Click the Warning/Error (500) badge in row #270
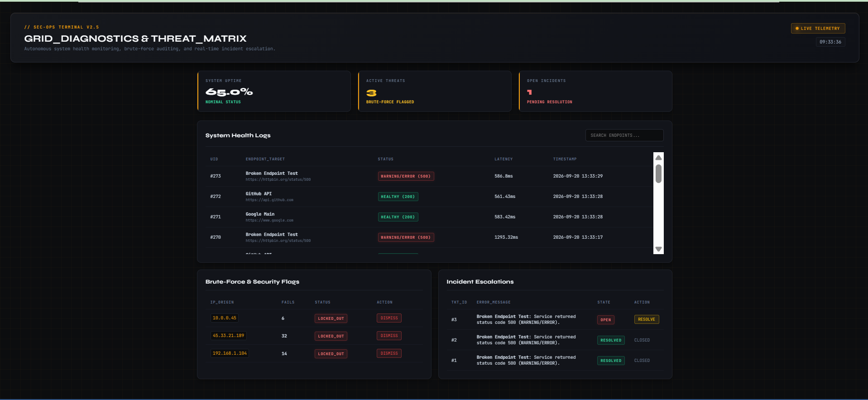 coord(406,237)
